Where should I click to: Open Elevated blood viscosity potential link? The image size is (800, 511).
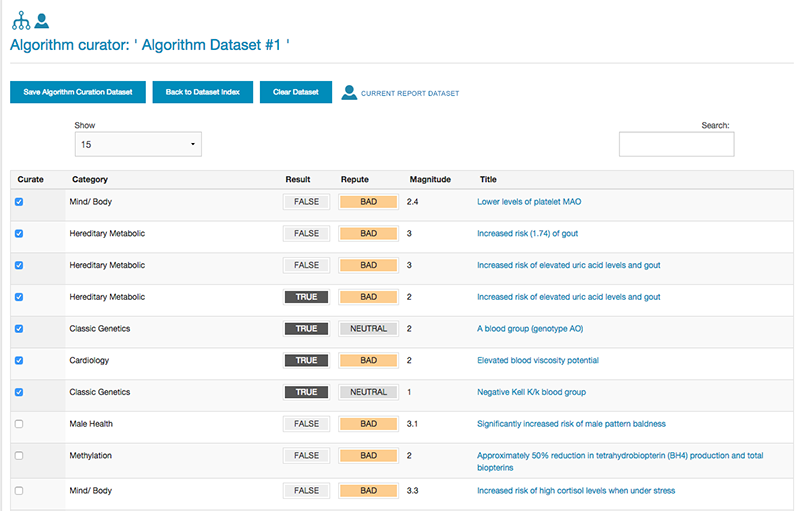[x=538, y=360]
